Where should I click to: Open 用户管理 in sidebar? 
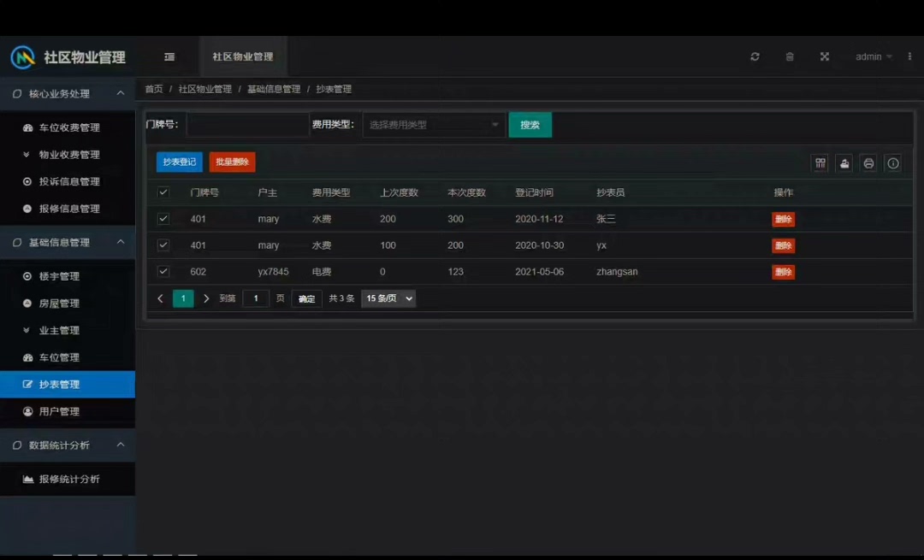[x=68, y=411]
